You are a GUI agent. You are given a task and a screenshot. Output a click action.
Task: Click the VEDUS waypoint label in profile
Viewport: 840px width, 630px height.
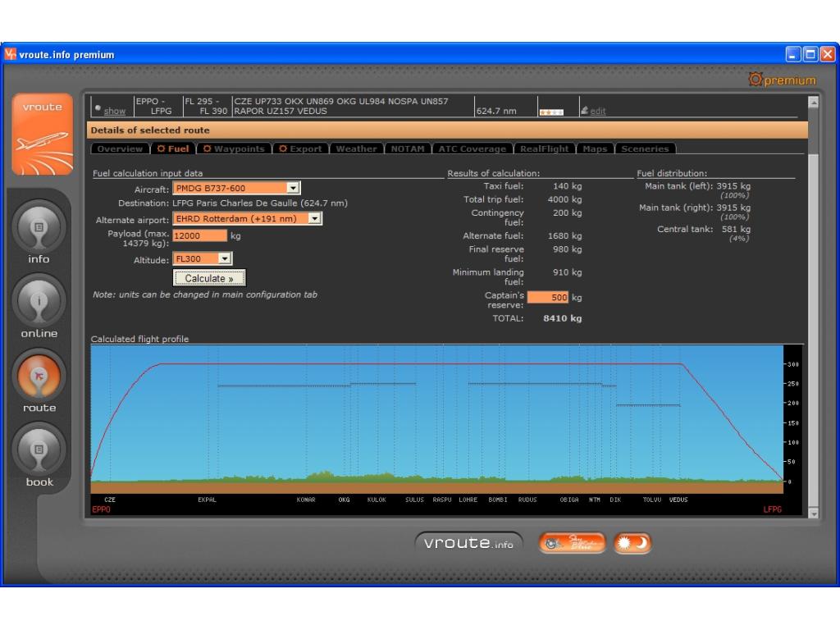coord(678,500)
